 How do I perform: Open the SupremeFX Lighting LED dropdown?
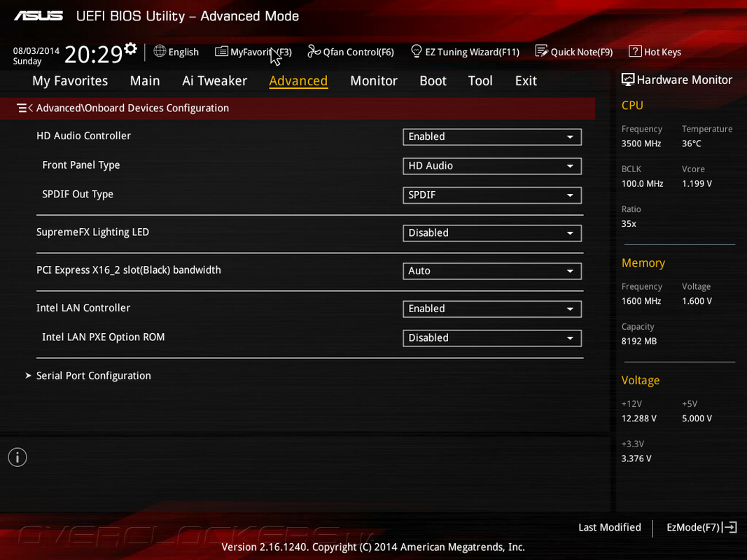pyautogui.click(x=492, y=233)
